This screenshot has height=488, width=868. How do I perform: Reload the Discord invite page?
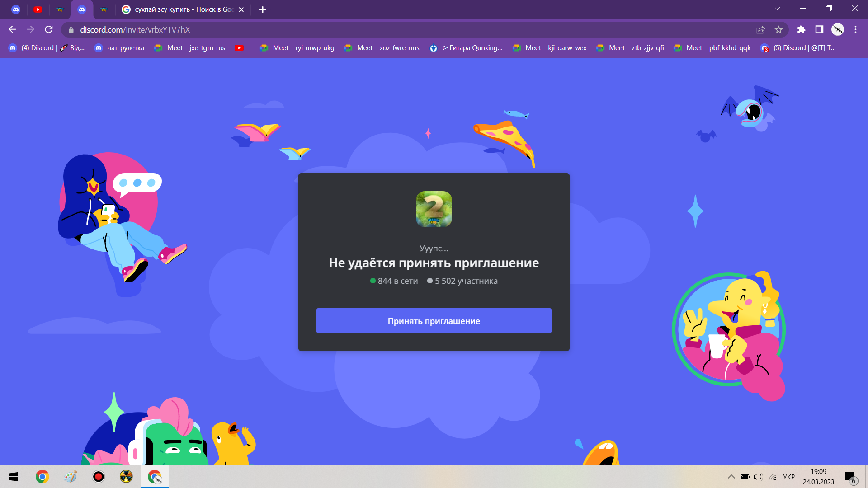(49, 29)
